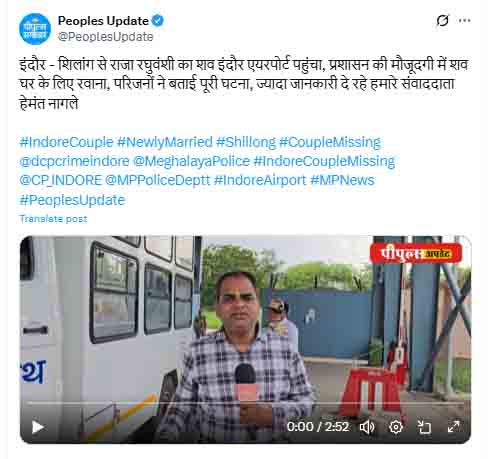Open @MeghalayaPolice mention
Viewport: 495px width, 459px height.
191,162
